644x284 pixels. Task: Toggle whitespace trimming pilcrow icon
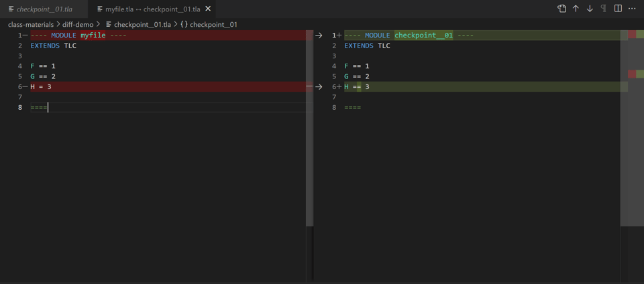(x=604, y=9)
